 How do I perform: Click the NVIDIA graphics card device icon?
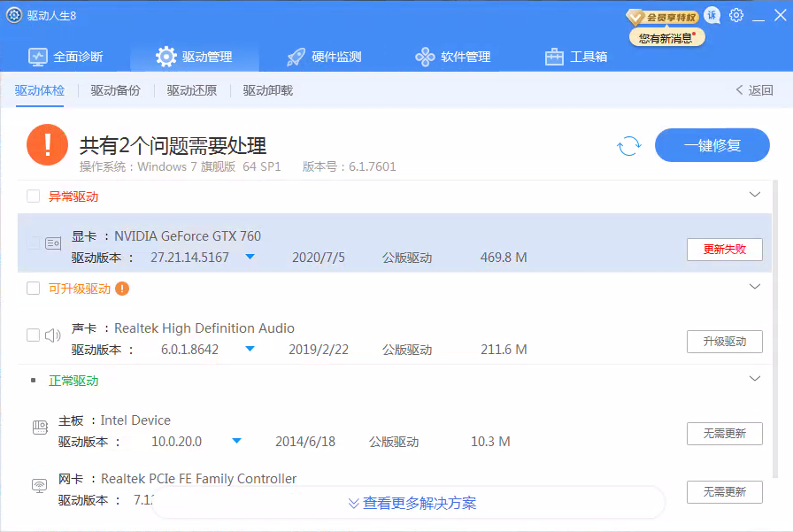(53, 243)
